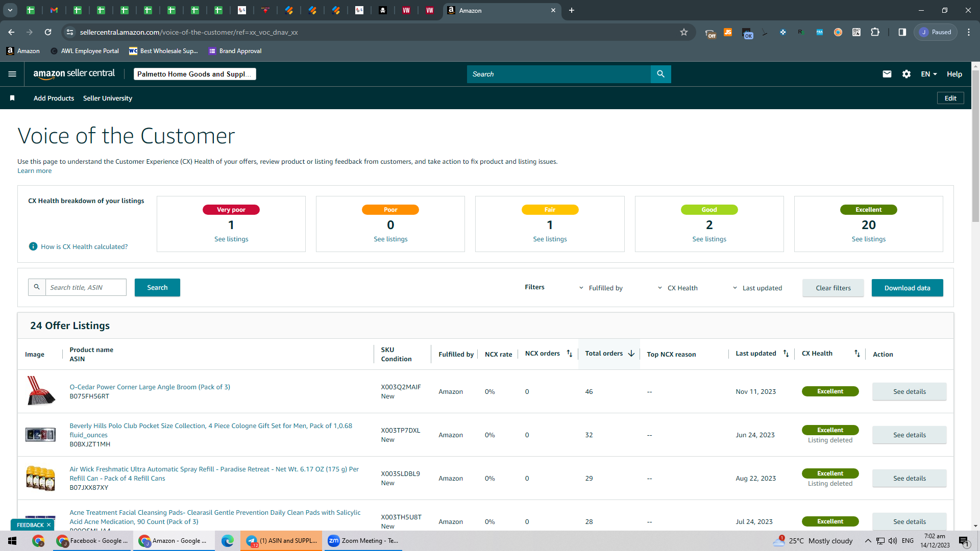Click the O-Cedar broom product thumbnail

(40, 391)
